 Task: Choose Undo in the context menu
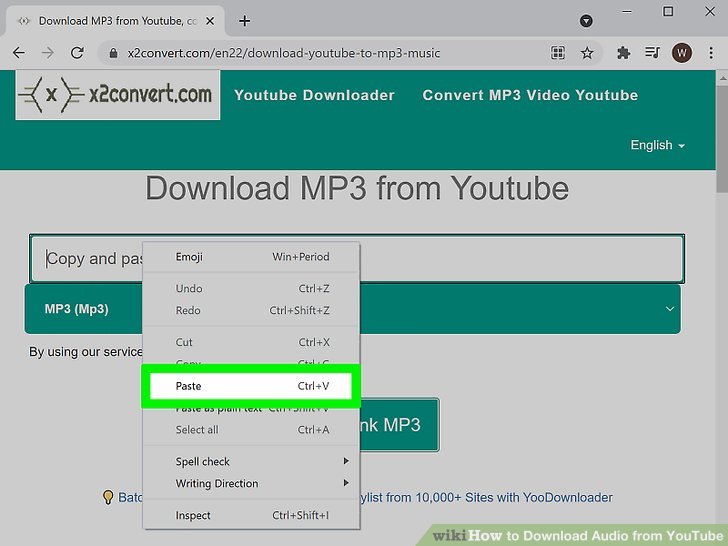(251, 288)
